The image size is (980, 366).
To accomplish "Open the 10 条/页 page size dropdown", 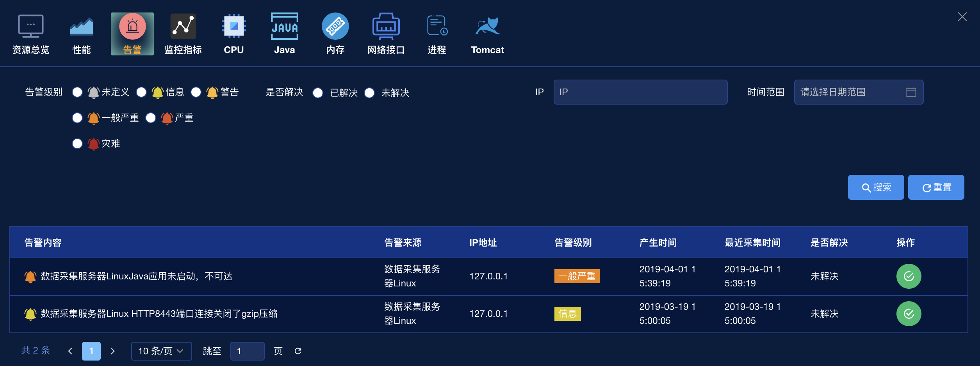I will point(161,351).
